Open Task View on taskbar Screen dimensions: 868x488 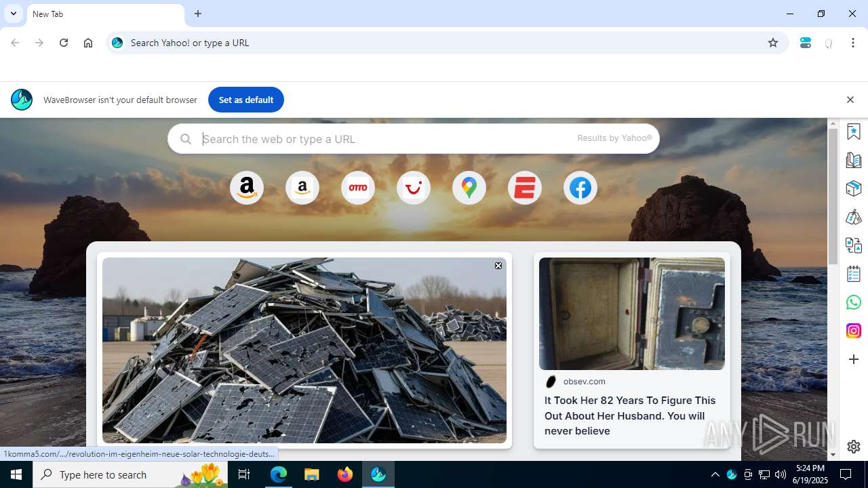click(x=244, y=474)
